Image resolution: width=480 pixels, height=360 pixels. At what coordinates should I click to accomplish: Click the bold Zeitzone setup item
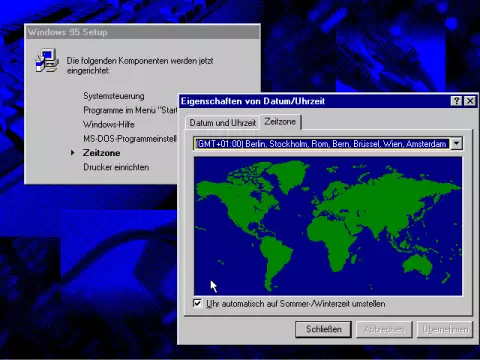click(x=102, y=153)
